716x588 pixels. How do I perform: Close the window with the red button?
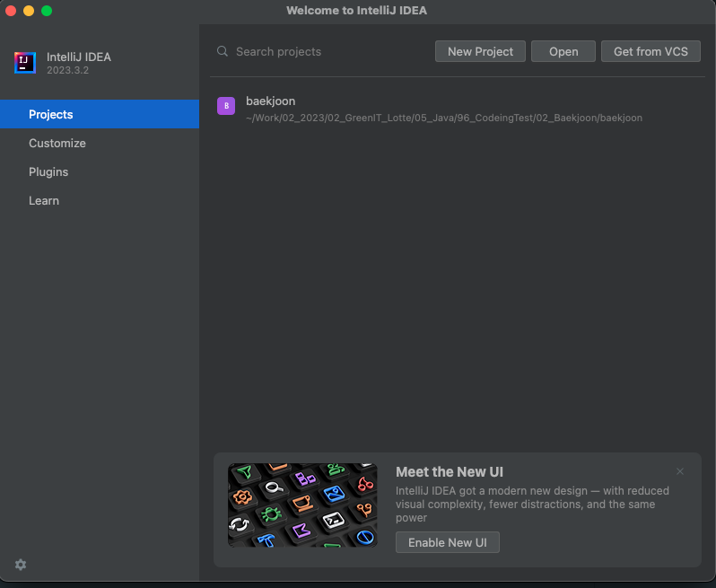click(x=11, y=11)
